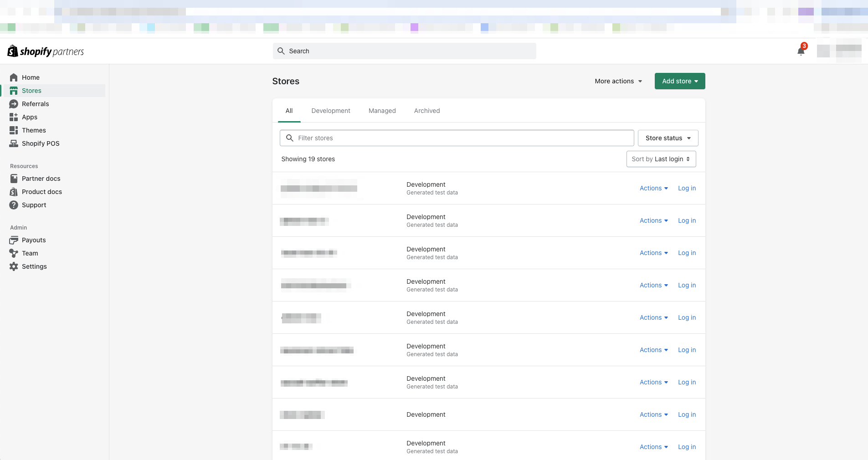Open the Add store dropdown button

680,81
